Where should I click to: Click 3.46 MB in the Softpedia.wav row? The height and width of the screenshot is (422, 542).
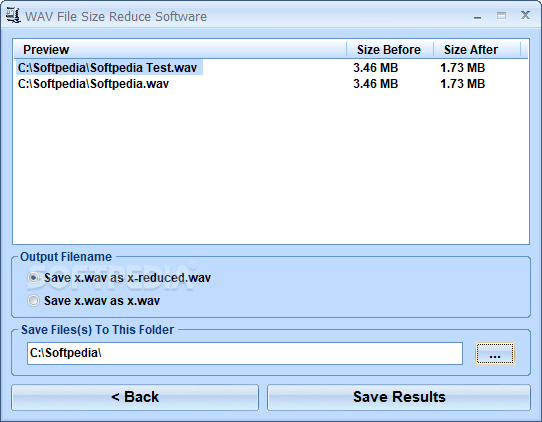pyautogui.click(x=375, y=84)
